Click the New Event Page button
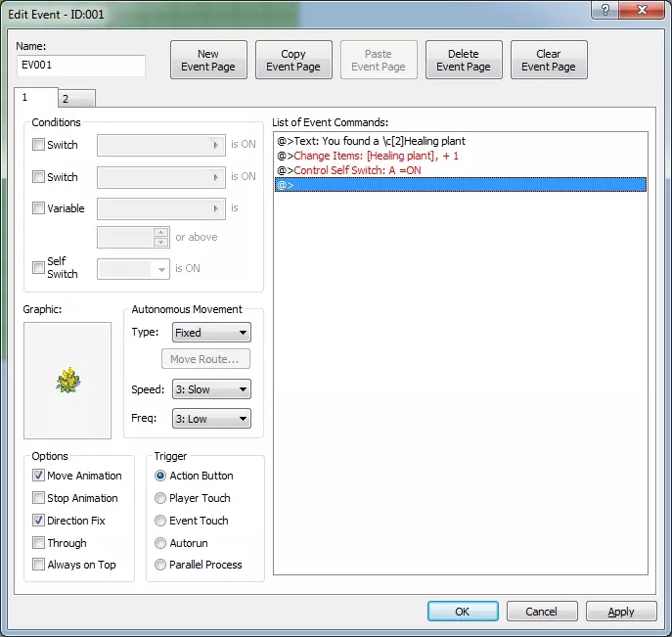This screenshot has height=637, width=672. pos(208,60)
